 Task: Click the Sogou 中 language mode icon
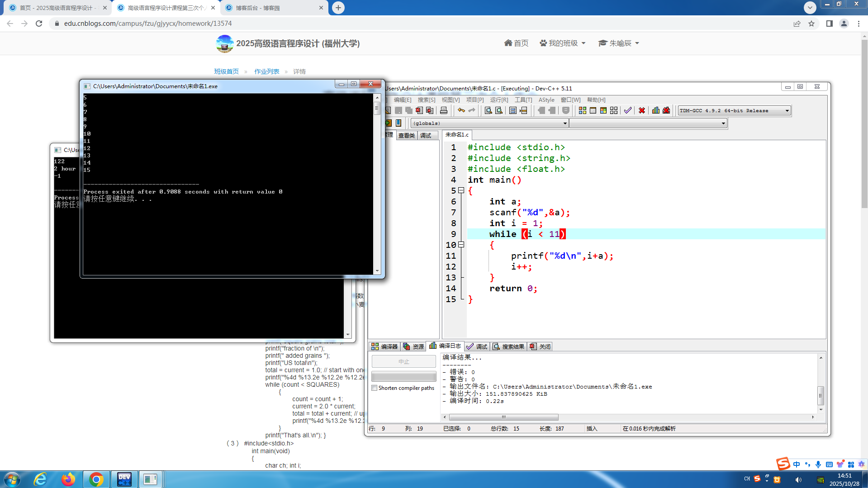point(797,464)
